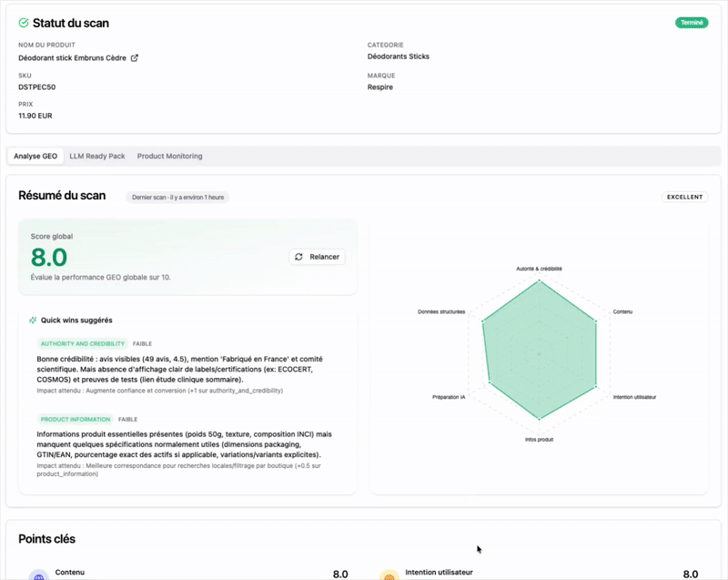Switch to the LLM Ready Pack tab
The width and height of the screenshot is (728, 580).
[x=96, y=156]
